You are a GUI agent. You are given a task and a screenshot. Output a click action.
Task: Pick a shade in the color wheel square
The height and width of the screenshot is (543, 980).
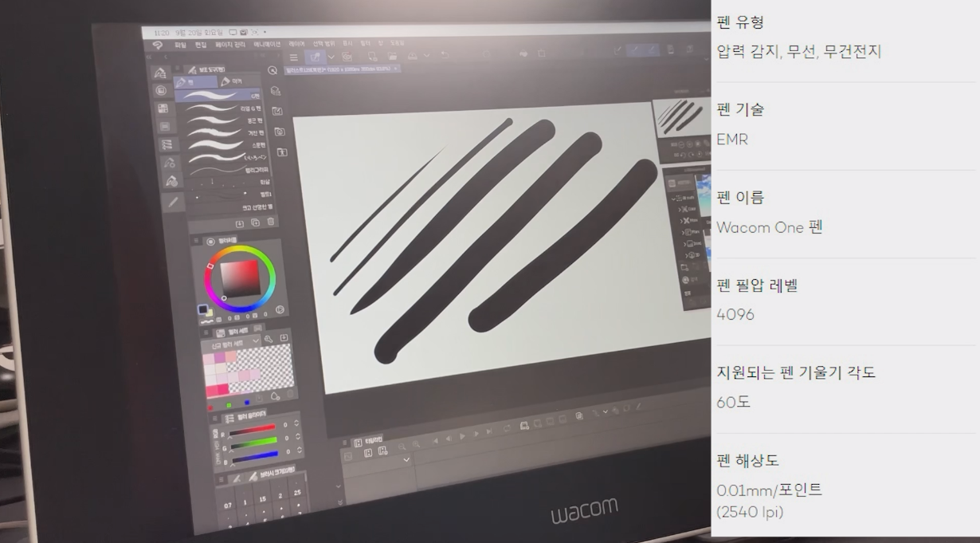241,278
